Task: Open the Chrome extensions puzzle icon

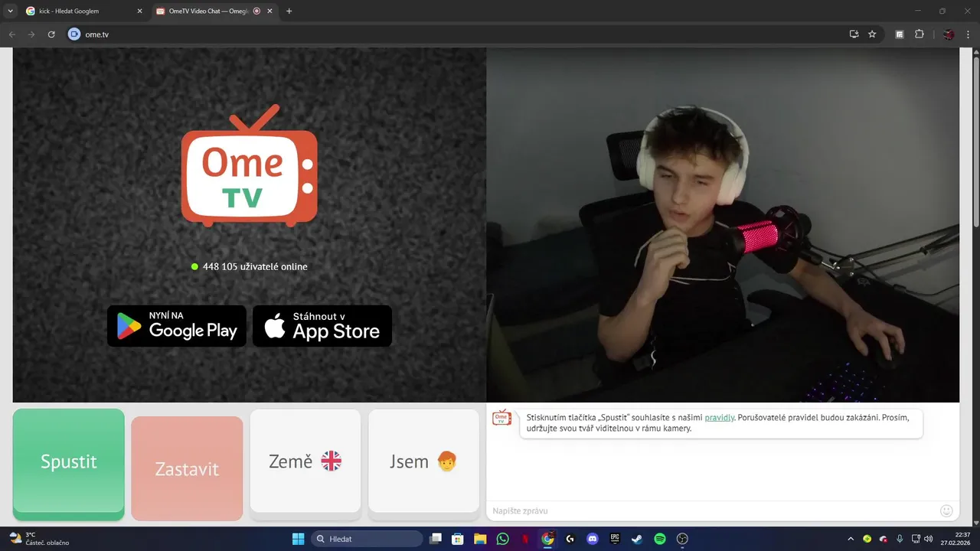Action: click(x=920, y=34)
